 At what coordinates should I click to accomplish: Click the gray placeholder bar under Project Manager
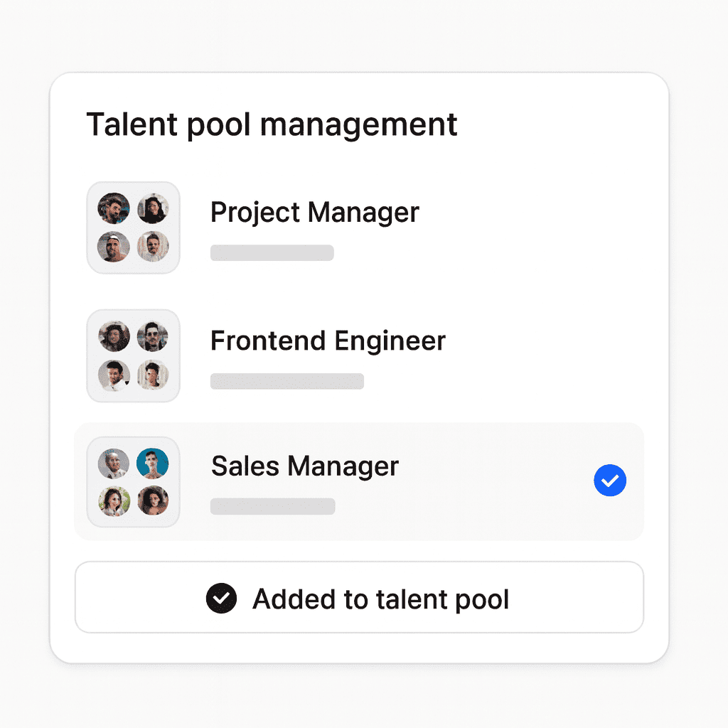coord(272,253)
